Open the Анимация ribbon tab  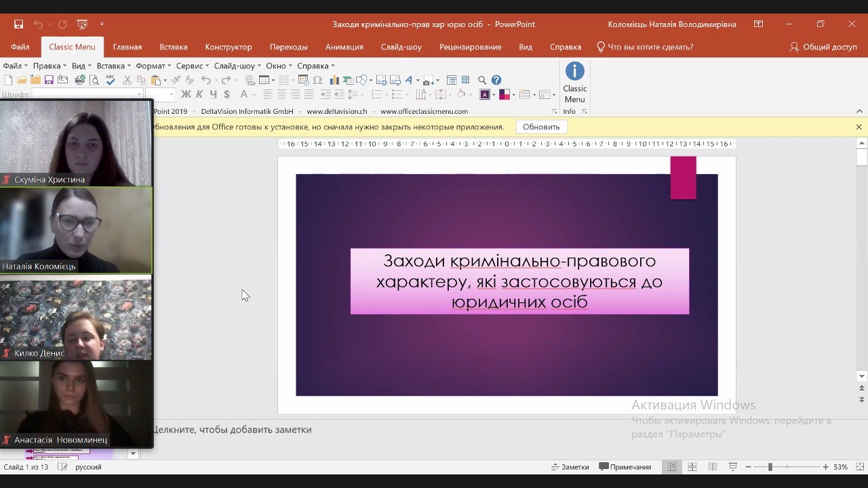[344, 47]
